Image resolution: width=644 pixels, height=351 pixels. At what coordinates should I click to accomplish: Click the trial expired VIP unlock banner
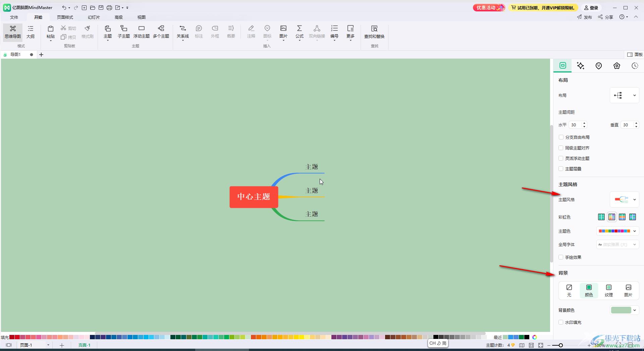tap(543, 8)
